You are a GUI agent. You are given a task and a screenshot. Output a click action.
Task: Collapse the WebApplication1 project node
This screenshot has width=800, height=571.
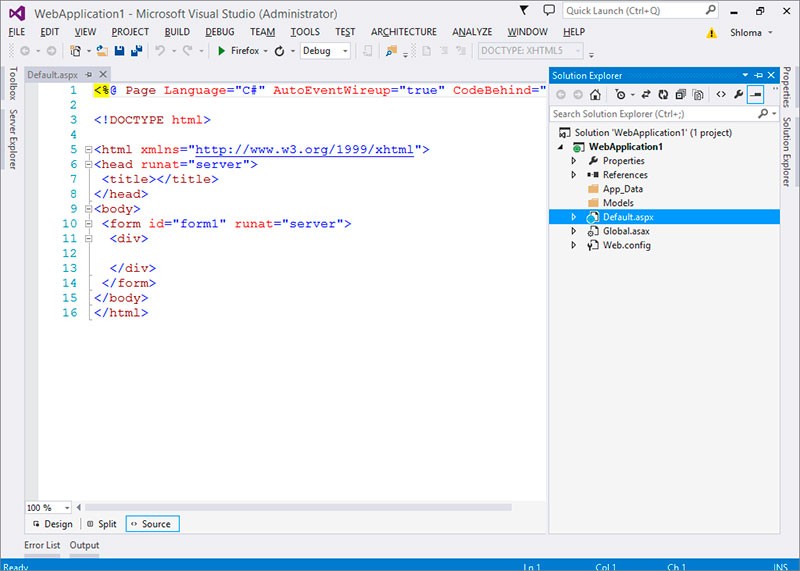(561, 147)
